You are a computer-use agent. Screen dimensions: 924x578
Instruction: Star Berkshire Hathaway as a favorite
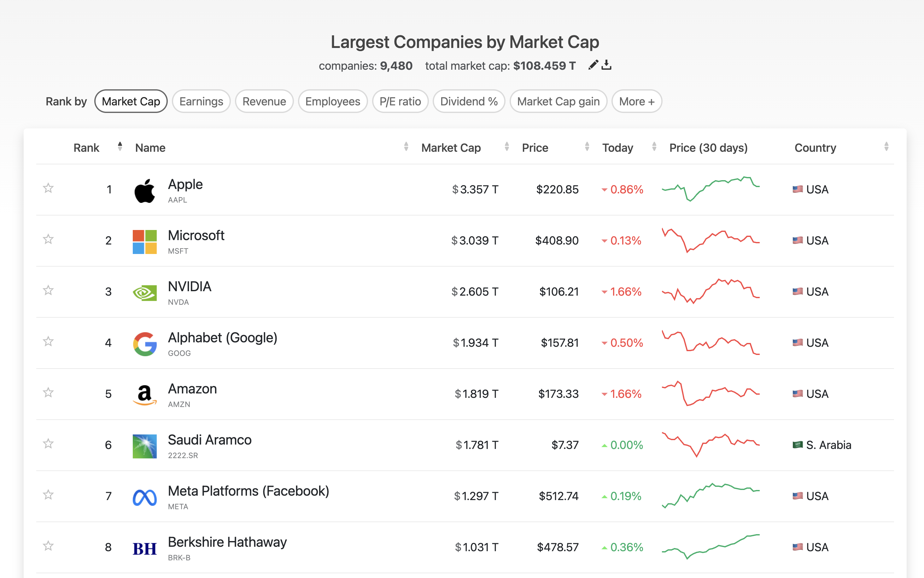coord(48,546)
